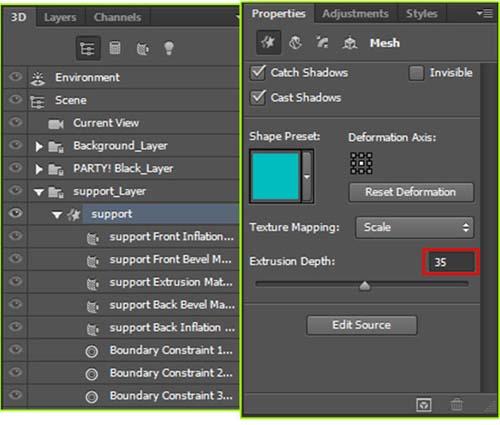
Task: Click the Extrusion Depth slider handle
Action: pos(365,286)
